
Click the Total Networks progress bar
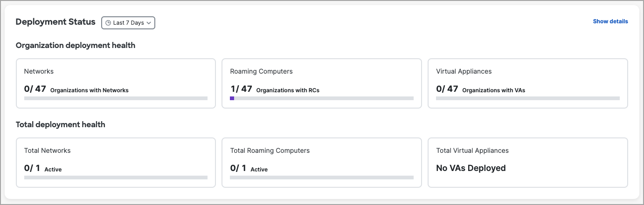coord(116,178)
